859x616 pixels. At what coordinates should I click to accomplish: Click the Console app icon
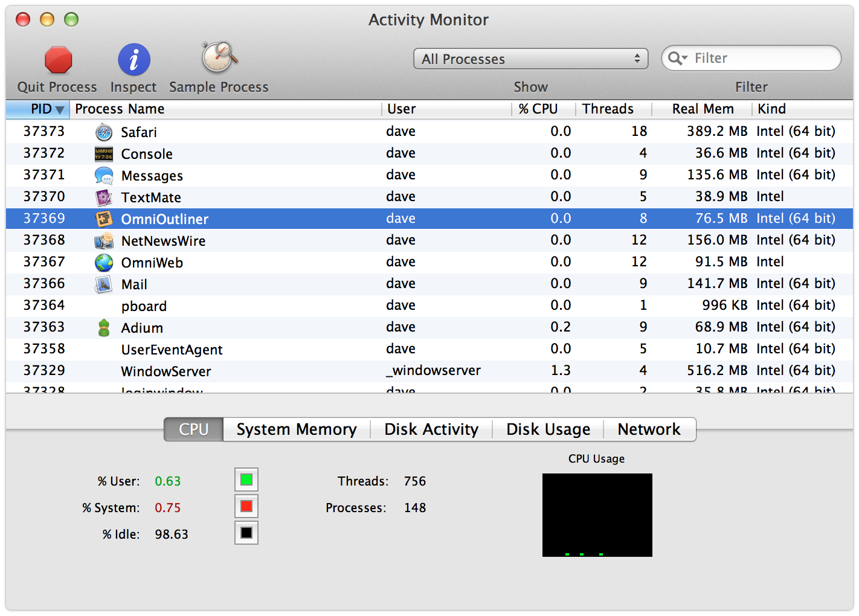[x=103, y=153]
